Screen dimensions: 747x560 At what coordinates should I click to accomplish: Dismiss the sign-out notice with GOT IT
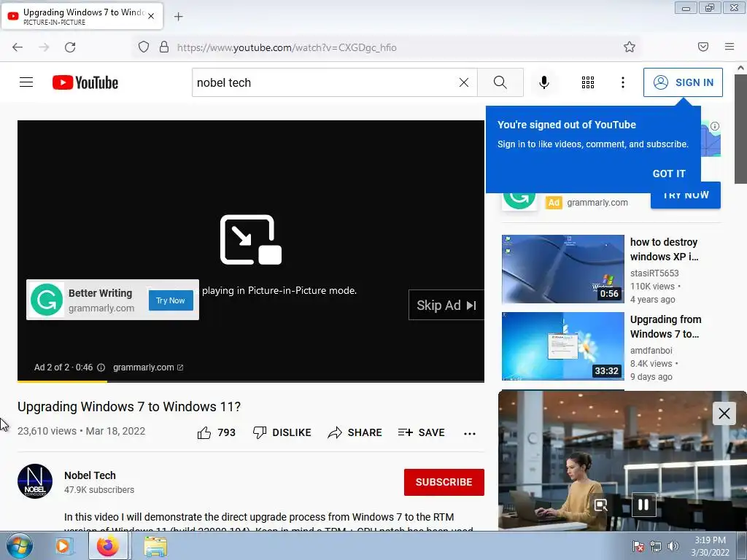click(x=669, y=174)
